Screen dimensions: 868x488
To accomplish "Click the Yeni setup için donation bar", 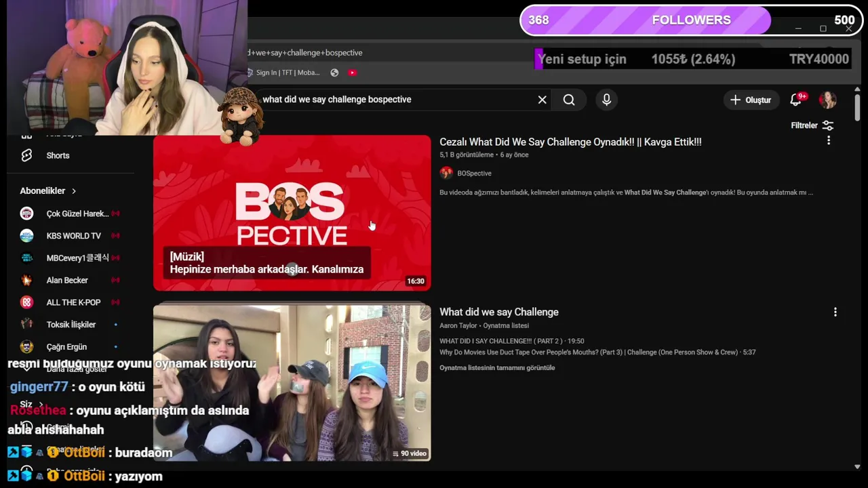I will pos(692,59).
